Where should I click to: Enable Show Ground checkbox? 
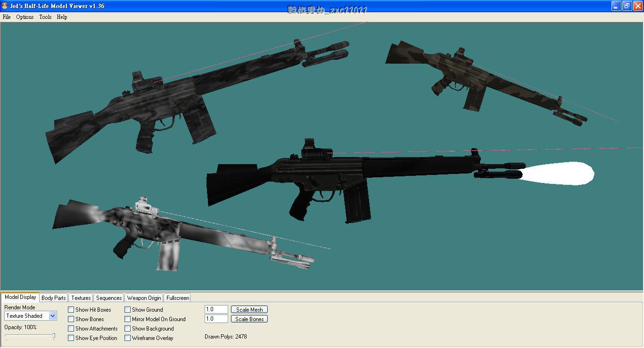[x=128, y=310]
